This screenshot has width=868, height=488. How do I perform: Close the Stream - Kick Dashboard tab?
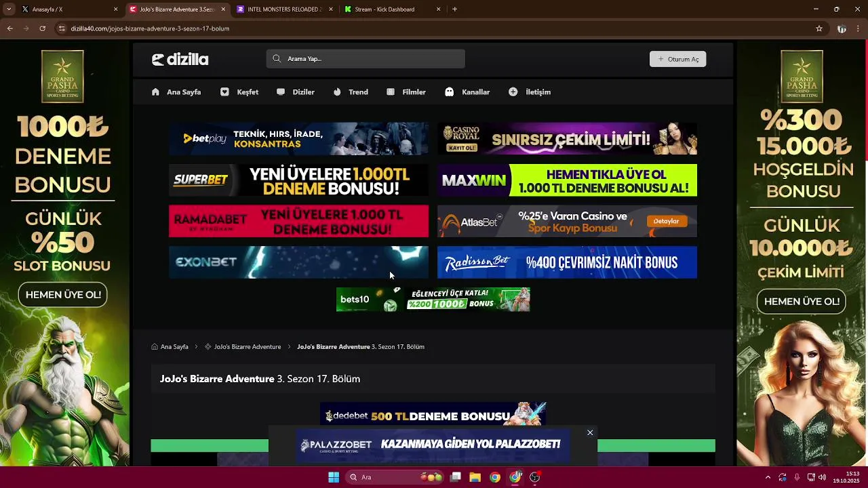[x=438, y=9]
